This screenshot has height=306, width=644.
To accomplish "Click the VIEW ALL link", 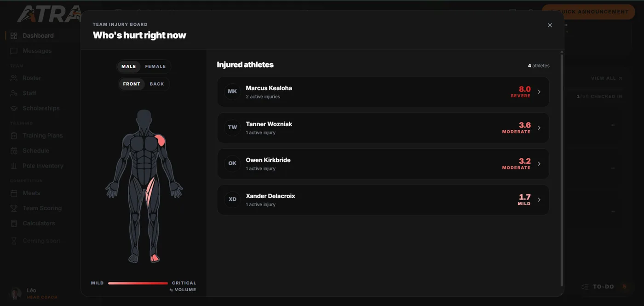I will 606,78.
